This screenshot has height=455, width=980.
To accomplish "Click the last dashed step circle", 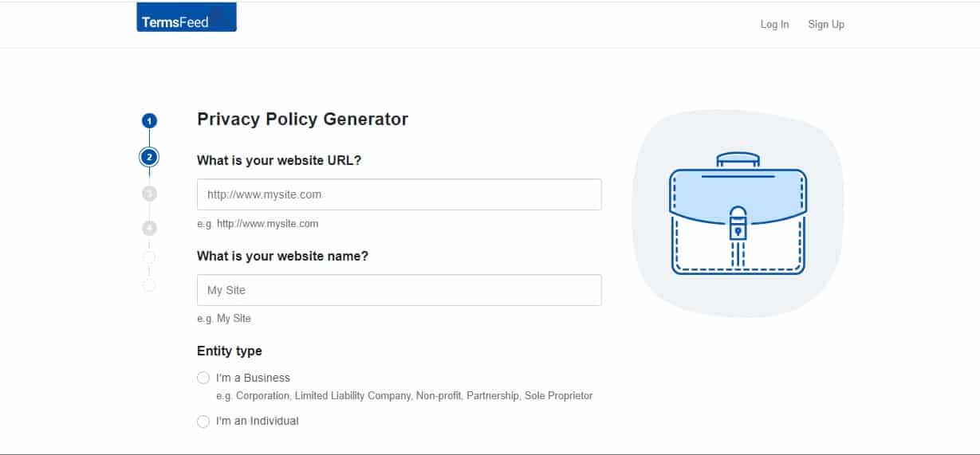I will (149, 285).
